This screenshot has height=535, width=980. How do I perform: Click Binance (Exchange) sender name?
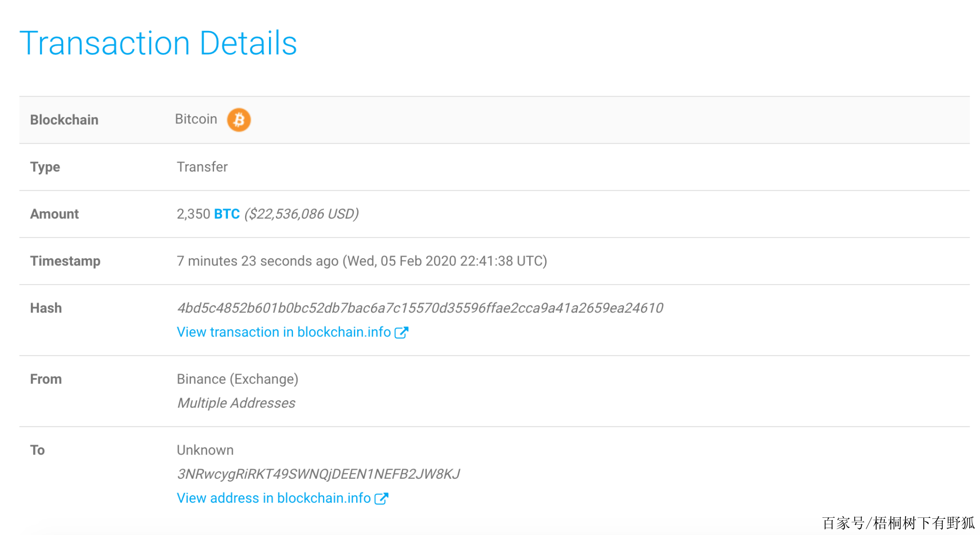[x=238, y=379]
